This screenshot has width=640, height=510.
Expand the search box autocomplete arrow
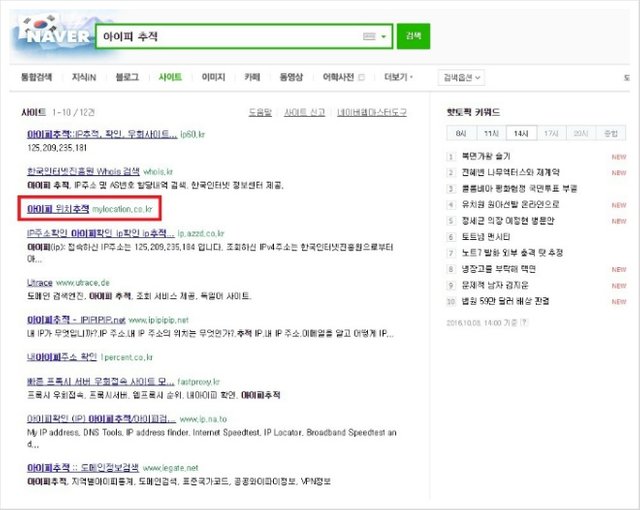[x=383, y=37]
